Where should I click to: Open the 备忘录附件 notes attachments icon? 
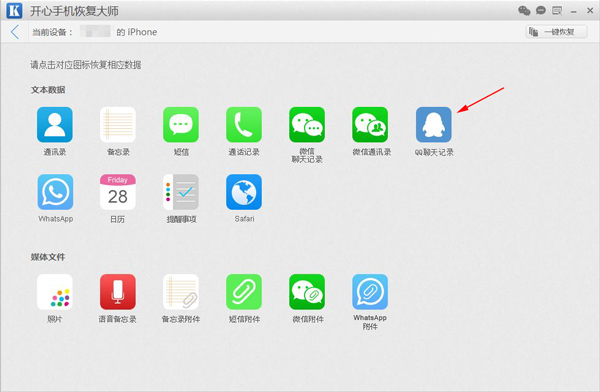tap(181, 292)
